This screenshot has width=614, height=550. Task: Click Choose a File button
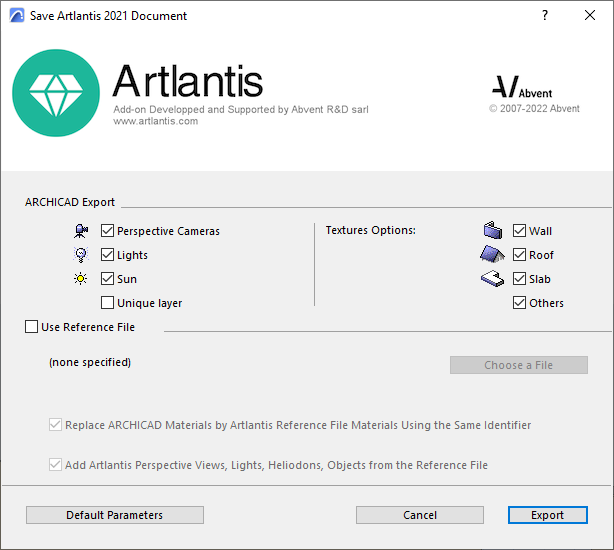[519, 365]
